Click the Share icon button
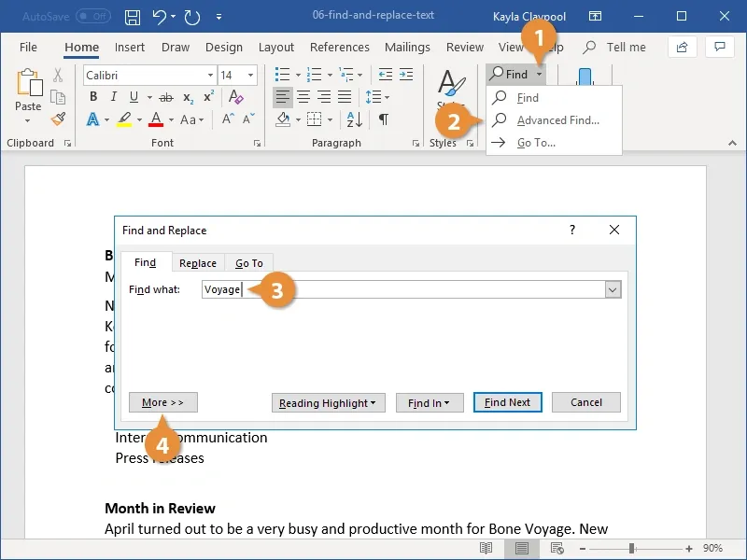Screen dimensions: 747x560 point(683,47)
